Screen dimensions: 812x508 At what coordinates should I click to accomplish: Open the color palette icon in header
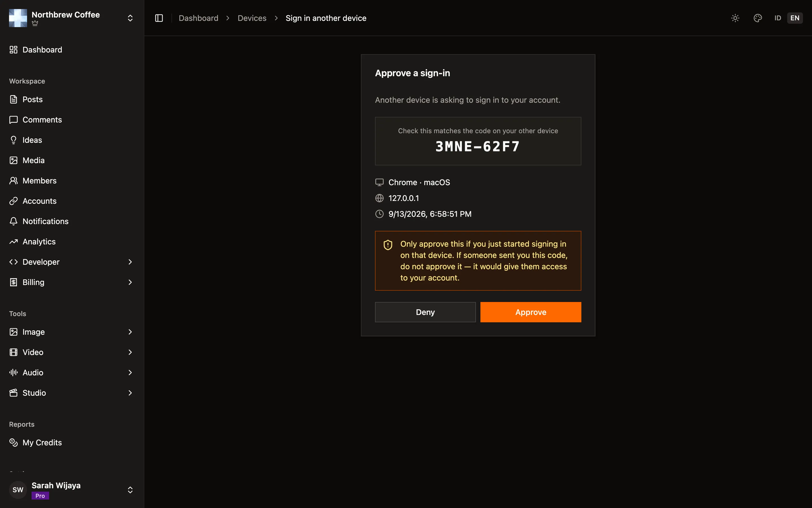[758, 18]
